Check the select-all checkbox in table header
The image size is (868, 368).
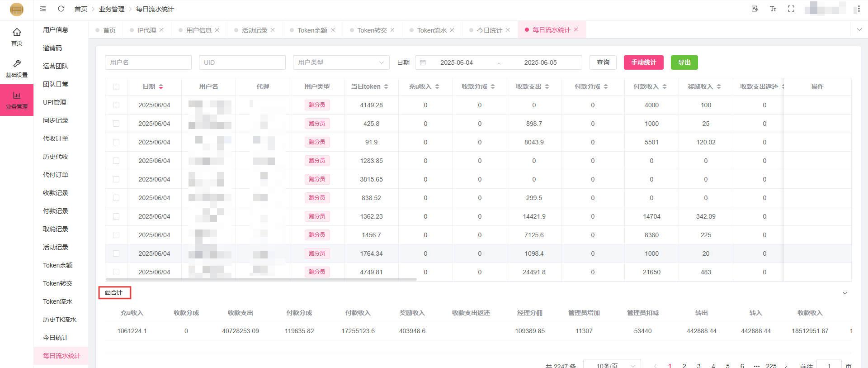pos(116,87)
